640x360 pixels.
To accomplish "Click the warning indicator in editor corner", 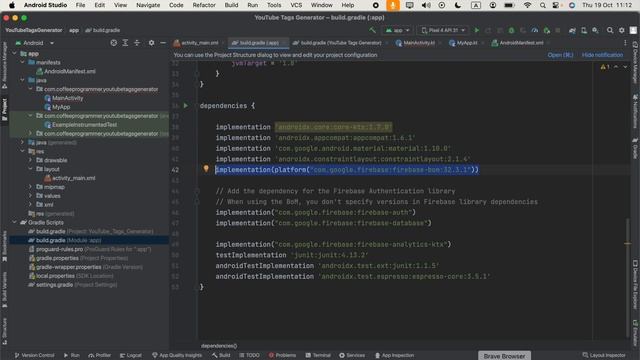I will tap(605, 67).
